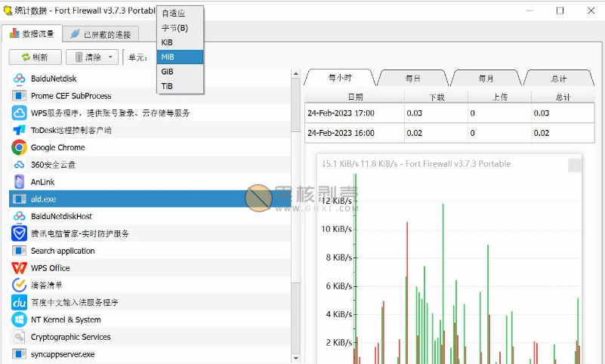
Task: Click the 360安全云盘 icon
Action: (x=19, y=165)
